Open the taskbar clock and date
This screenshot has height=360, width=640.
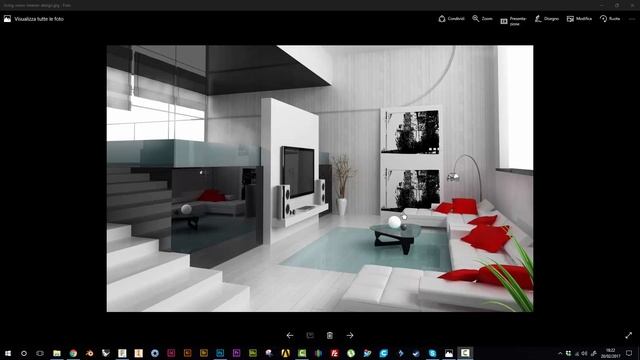coord(610,353)
